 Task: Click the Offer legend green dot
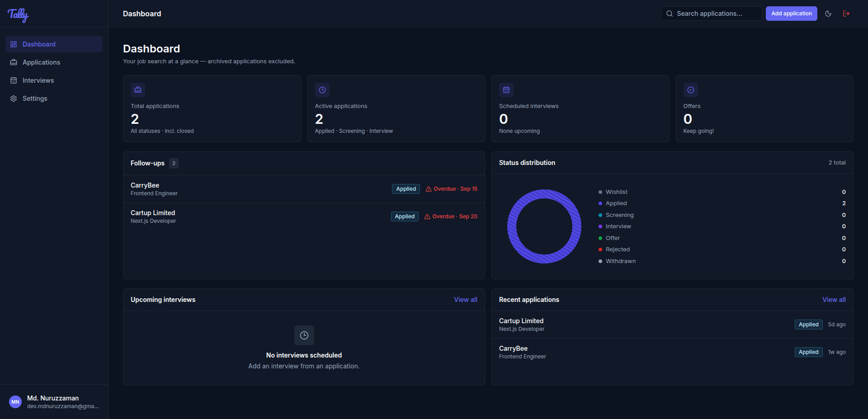(x=600, y=238)
